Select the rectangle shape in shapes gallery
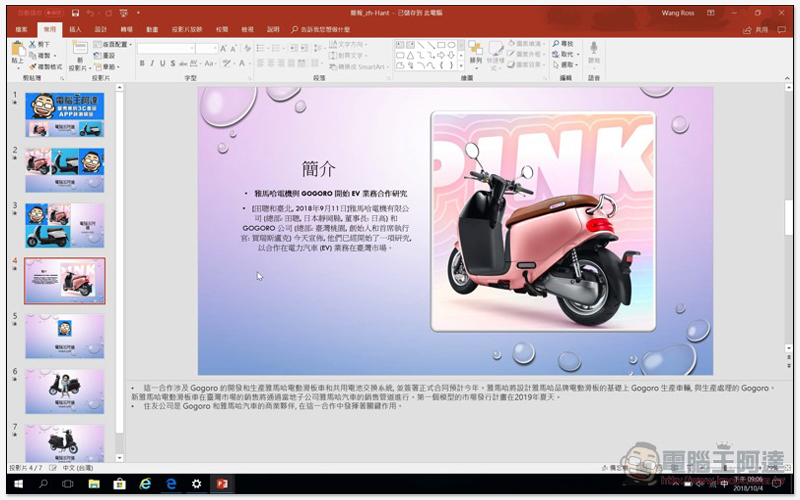 (x=441, y=45)
